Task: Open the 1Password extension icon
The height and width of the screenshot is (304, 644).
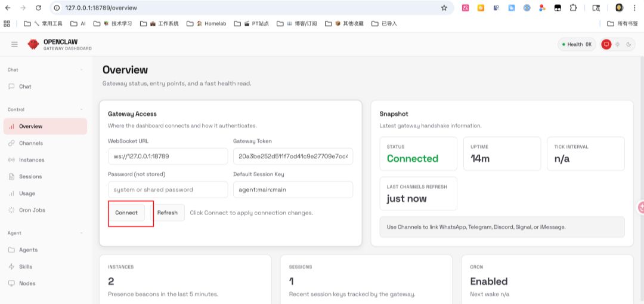Action: [527, 8]
